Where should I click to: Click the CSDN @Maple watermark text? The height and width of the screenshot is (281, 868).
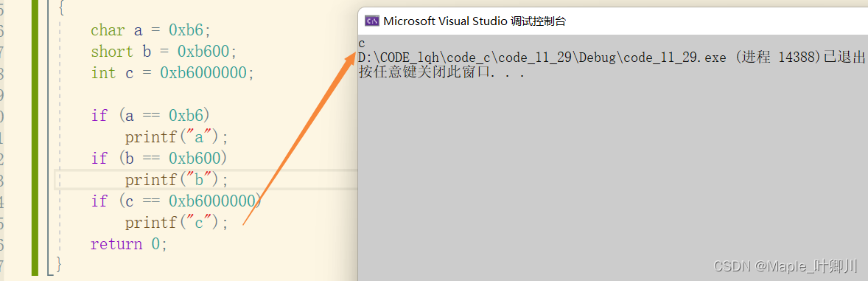pyautogui.click(x=785, y=266)
